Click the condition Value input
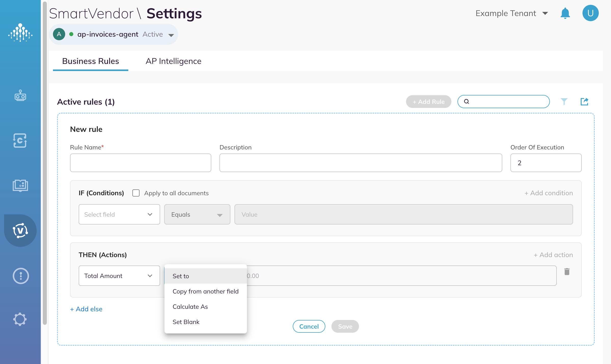611x364 pixels. click(404, 214)
